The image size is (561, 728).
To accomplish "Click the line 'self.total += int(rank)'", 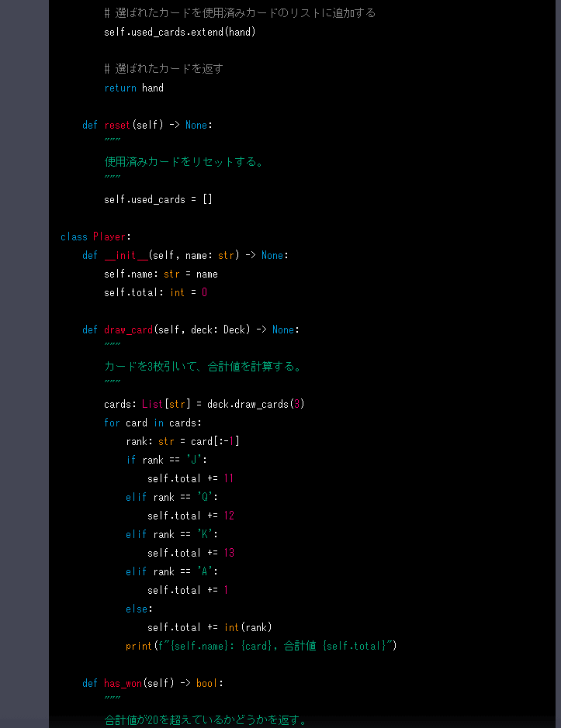I will point(210,627).
